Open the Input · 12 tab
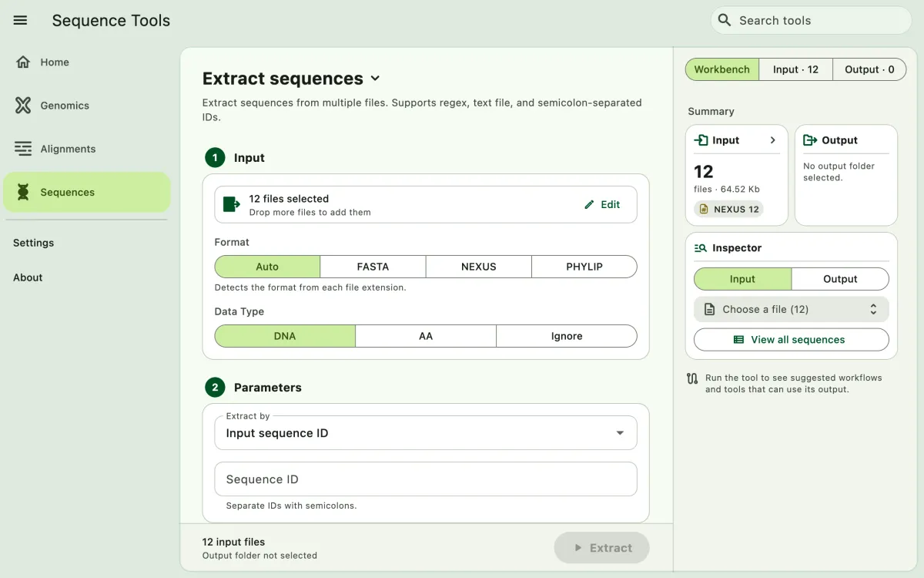This screenshot has width=924, height=578. coord(795,69)
